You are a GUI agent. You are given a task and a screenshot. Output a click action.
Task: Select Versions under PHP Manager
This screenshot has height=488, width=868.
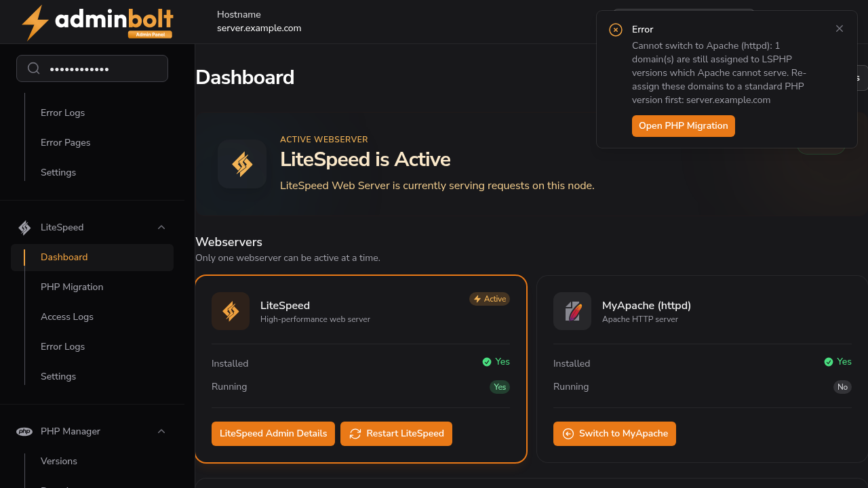(59, 462)
